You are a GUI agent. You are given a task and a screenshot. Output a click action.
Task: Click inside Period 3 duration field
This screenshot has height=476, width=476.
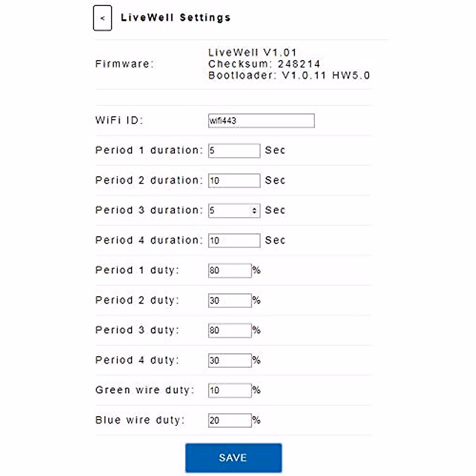[x=229, y=211]
